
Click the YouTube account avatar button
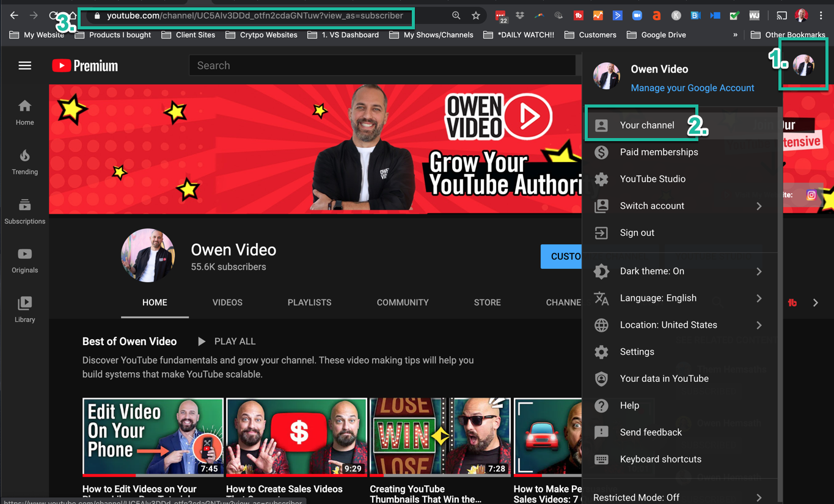tap(803, 65)
